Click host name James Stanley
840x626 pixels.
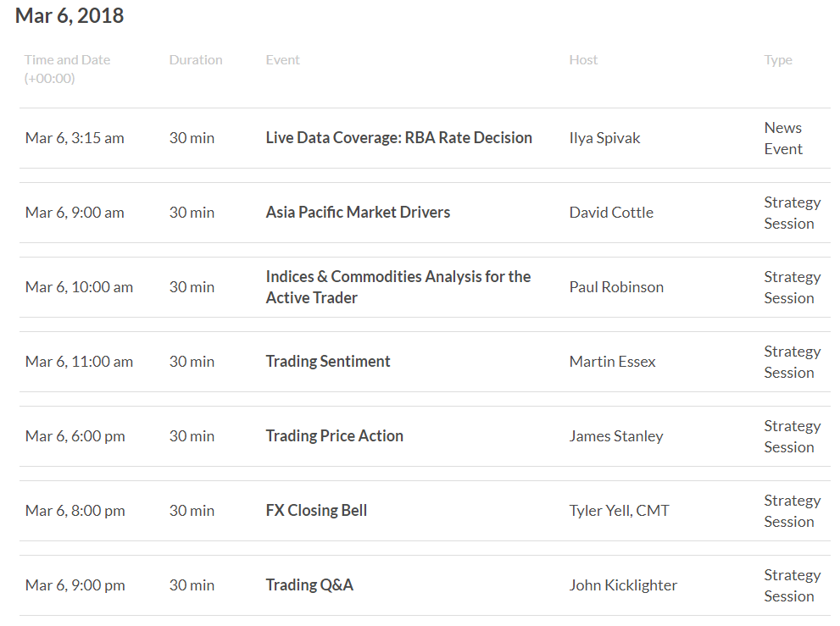(616, 436)
